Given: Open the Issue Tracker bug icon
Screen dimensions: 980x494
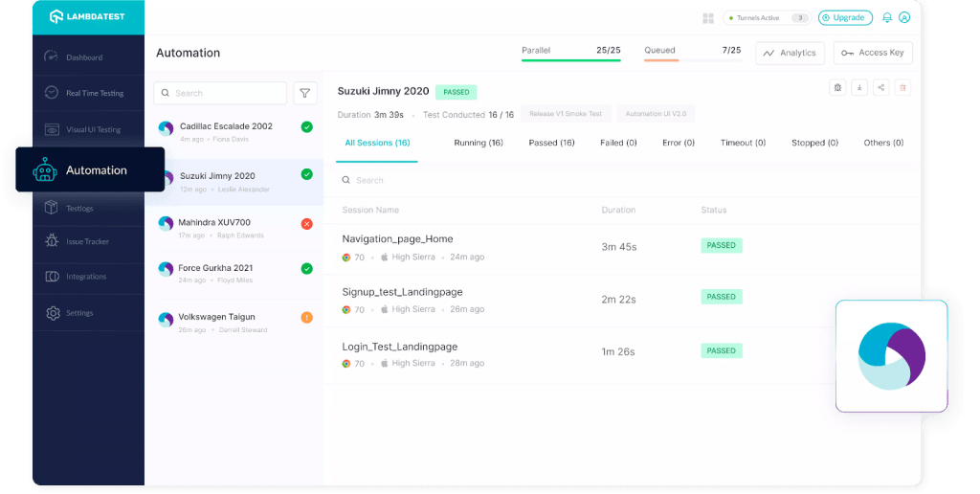Looking at the screenshot, I should coord(52,241).
